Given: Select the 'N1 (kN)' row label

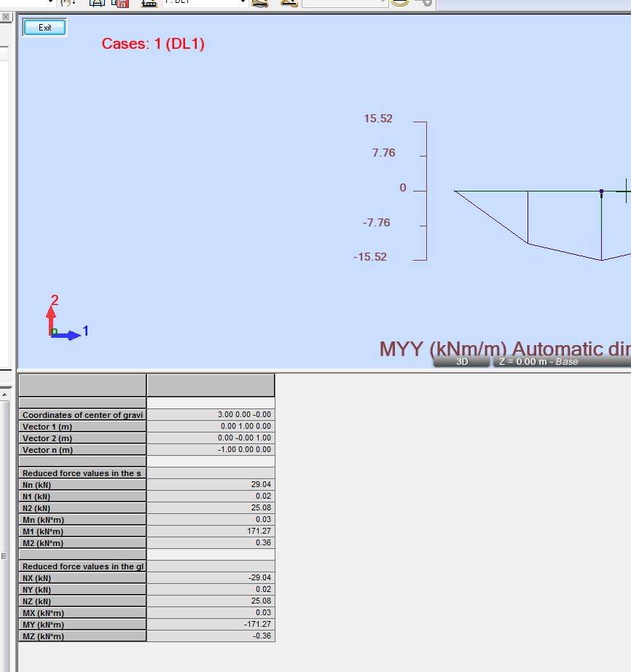Looking at the screenshot, I should tap(82, 497).
